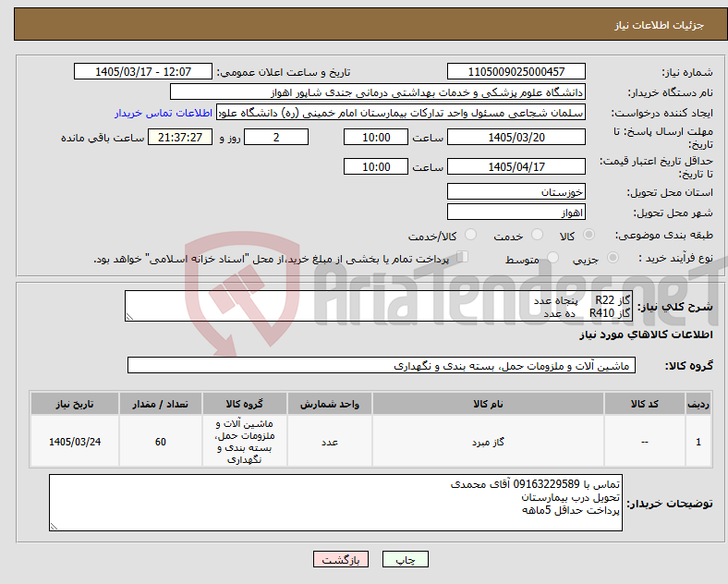Image resolution: width=728 pixels, height=584 pixels.
Task: Click the buyer organization name field
Action: click(378, 91)
